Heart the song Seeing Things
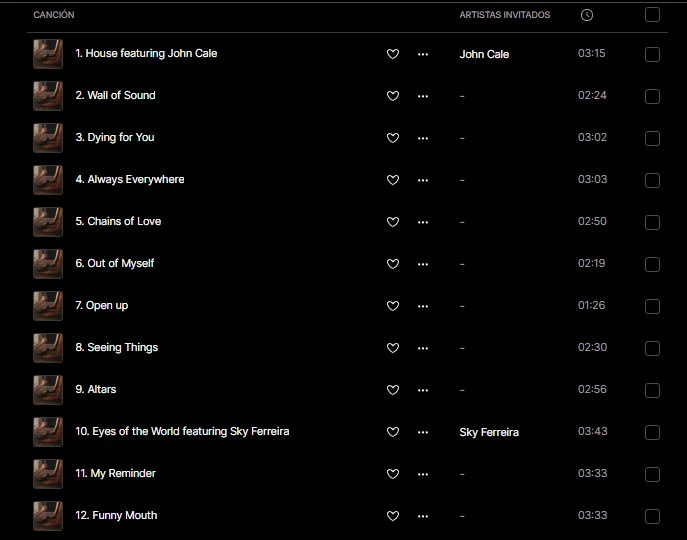Image resolution: width=687 pixels, height=540 pixels. [x=393, y=348]
